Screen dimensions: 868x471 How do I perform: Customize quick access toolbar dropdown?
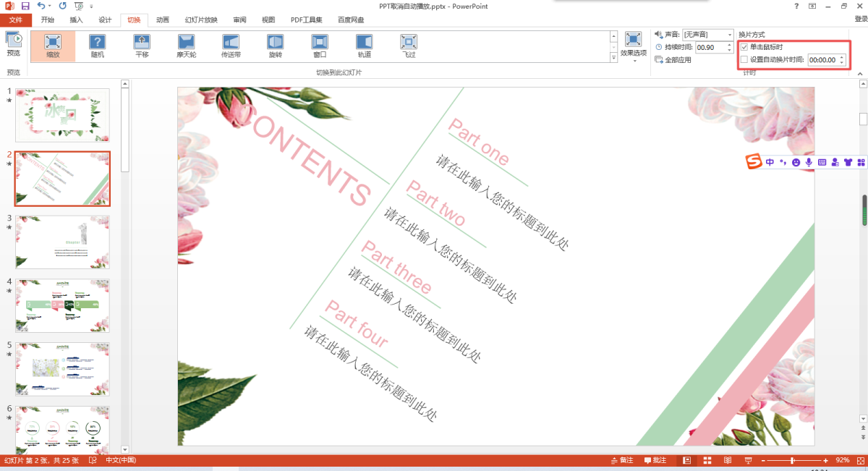pyautogui.click(x=92, y=6)
